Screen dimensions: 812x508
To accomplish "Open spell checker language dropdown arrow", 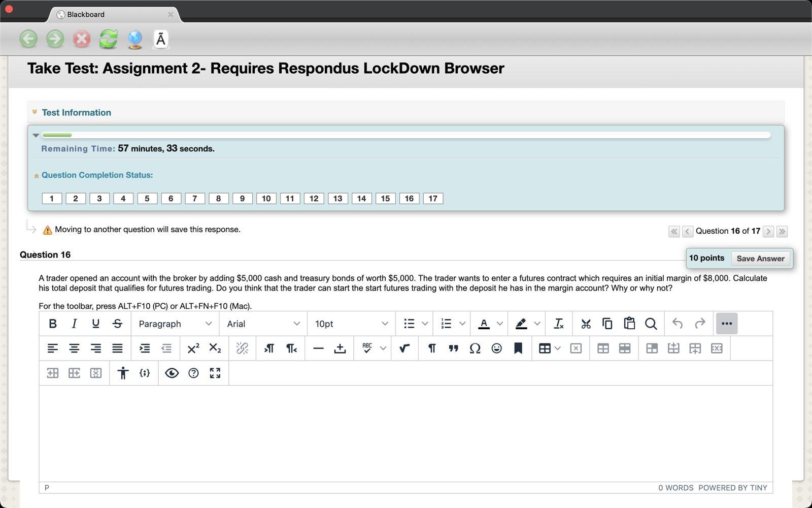I will pyautogui.click(x=383, y=348).
